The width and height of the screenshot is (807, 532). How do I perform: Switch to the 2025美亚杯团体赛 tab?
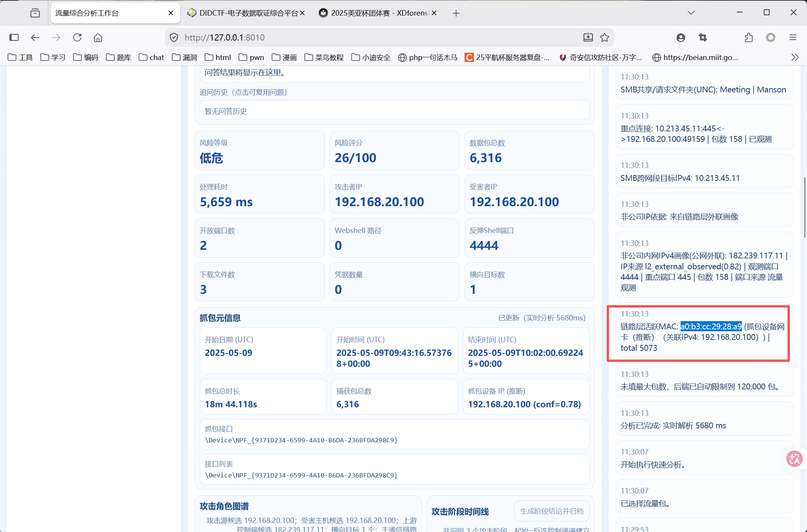pyautogui.click(x=379, y=13)
